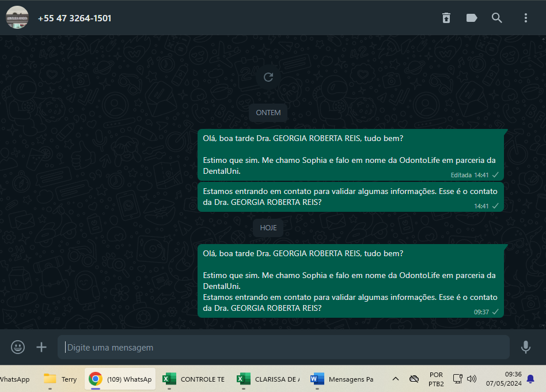
Task: Click the HOJE date separator
Action: [x=268, y=228]
